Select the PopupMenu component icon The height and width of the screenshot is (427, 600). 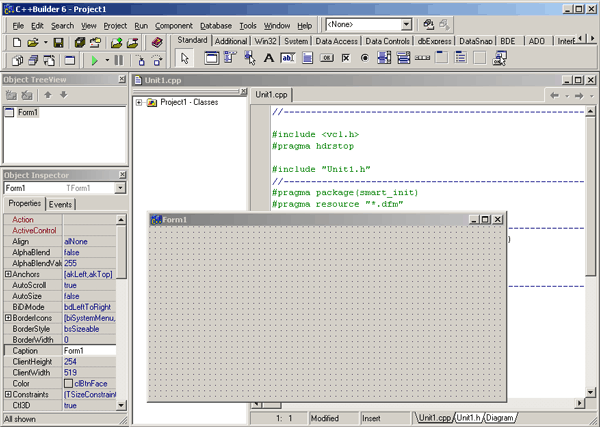click(x=249, y=58)
